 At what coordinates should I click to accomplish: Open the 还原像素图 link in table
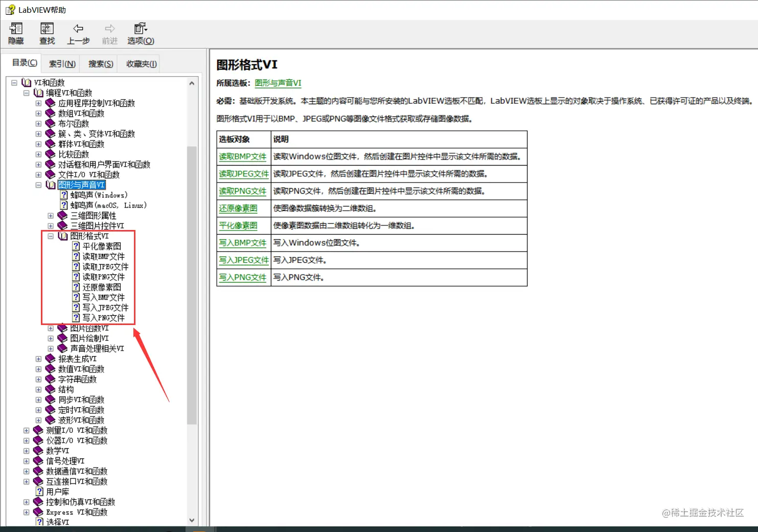click(238, 209)
